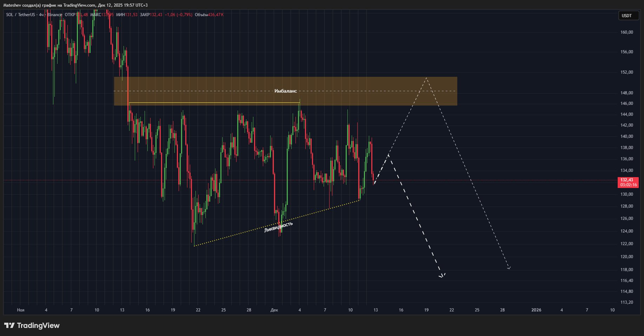Click the 2026 label on time axis
Viewport: 644px width, 336px height.
536,310
